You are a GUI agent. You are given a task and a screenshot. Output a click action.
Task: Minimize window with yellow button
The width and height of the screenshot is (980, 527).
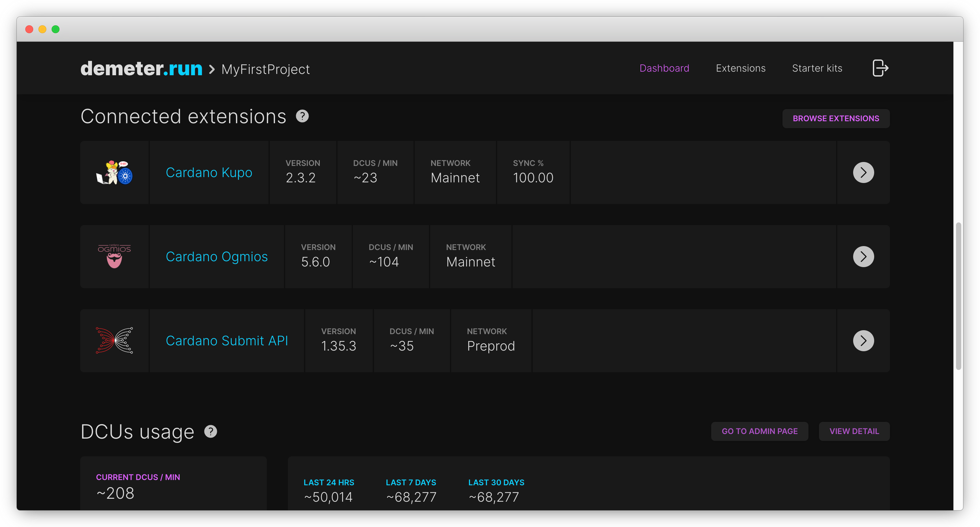[42, 29]
